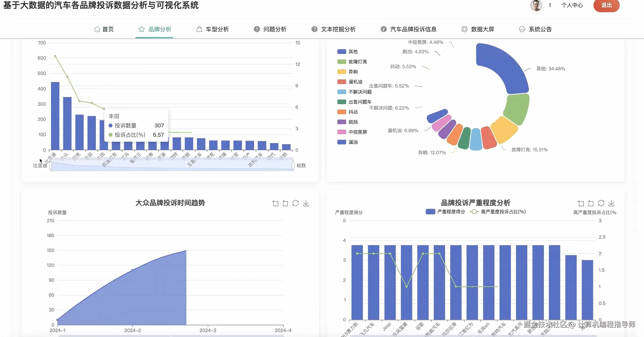This screenshot has height=337, width=644.
Task: Toggle the 不解决问题 legend item
Action: tap(355, 92)
